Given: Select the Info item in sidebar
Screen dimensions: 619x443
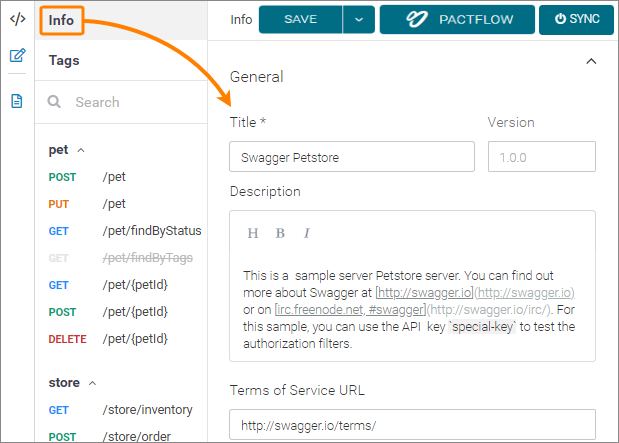Looking at the screenshot, I should coord(61,19).
